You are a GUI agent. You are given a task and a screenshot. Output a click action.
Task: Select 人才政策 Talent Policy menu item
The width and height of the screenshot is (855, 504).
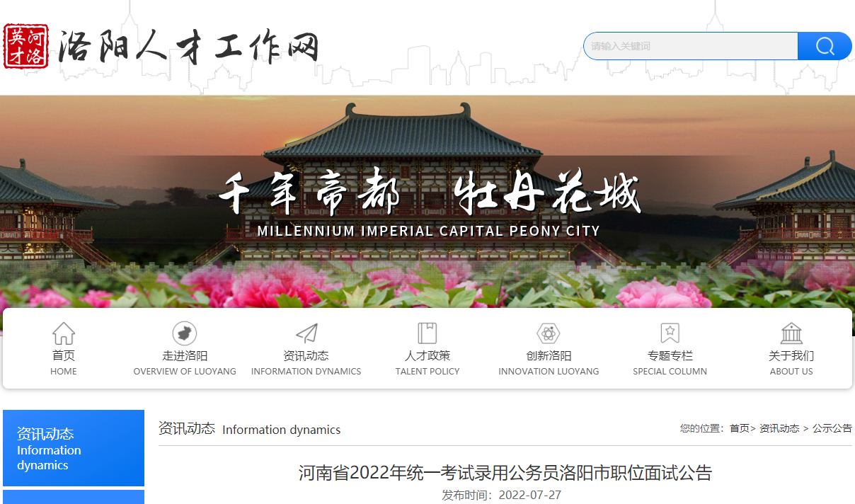click(427, 362)
